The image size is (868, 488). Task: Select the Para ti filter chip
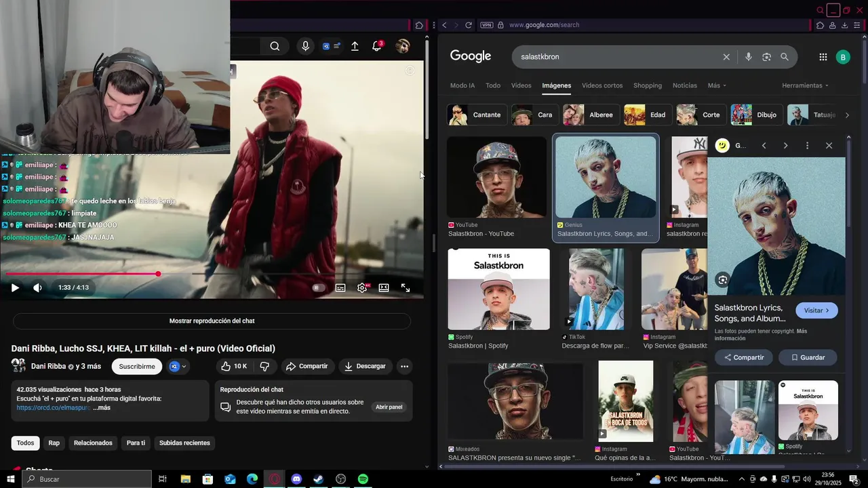click(x=136, y=443)
